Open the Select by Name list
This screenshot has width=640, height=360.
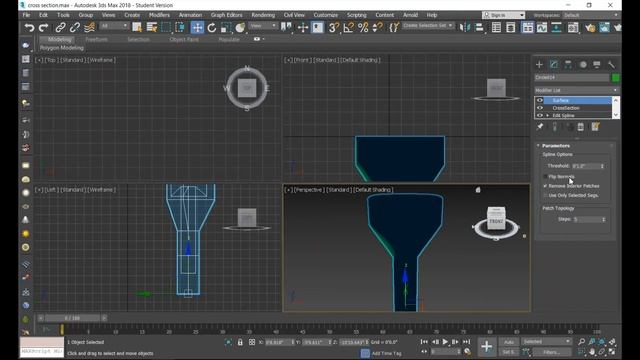pyautogui.click(x=151, y=28)
